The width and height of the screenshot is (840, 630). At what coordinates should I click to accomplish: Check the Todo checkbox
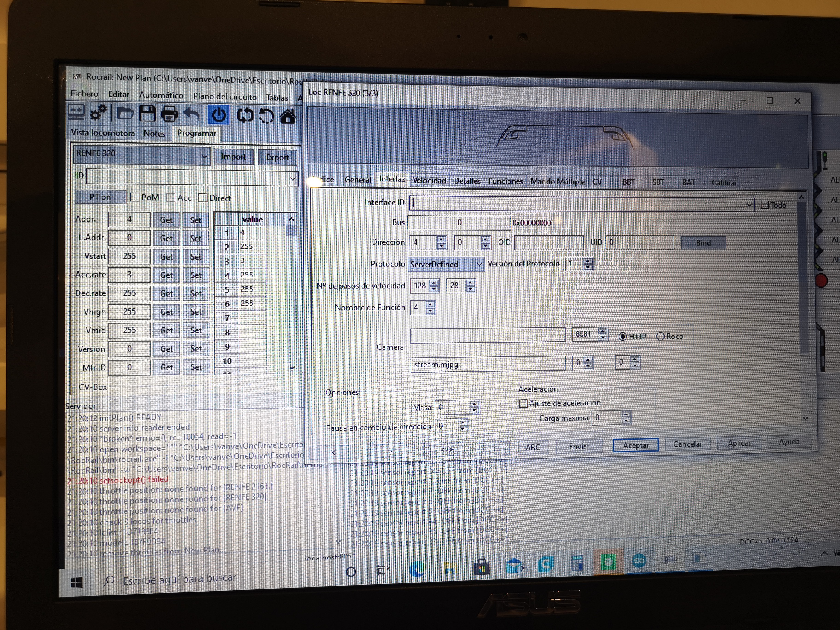[765, 205]
